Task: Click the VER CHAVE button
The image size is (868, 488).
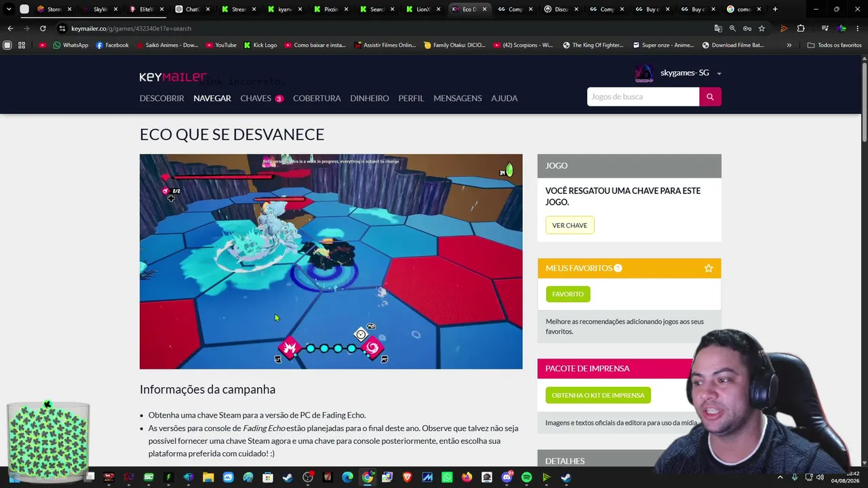Action: pyautogui.click(x=570, y=226)
